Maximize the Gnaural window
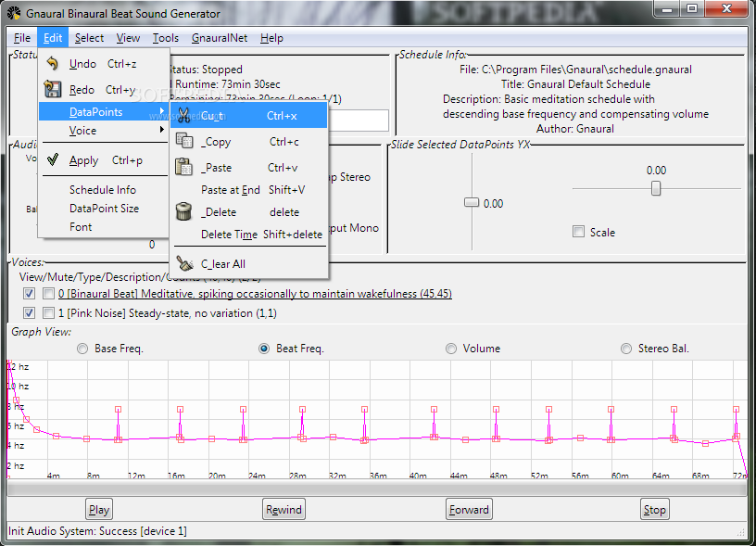 tap(692, 8)
